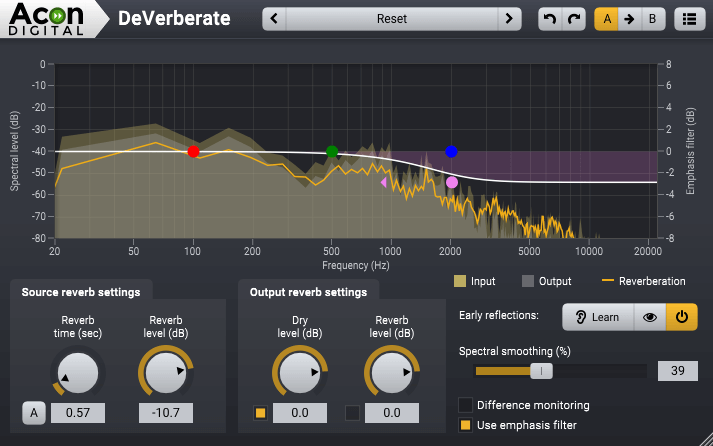Select the Source reverb settings tab

tap(81, 292)
